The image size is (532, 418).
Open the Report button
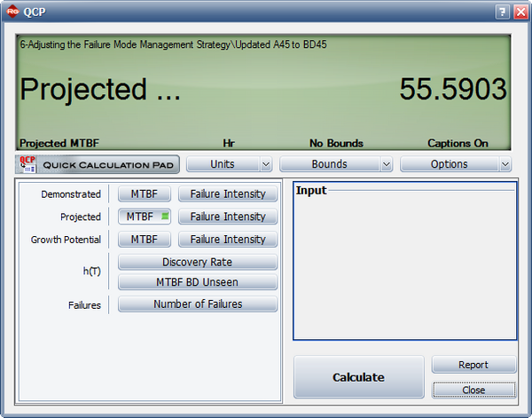pyautogui.click(x=473, y=366)
